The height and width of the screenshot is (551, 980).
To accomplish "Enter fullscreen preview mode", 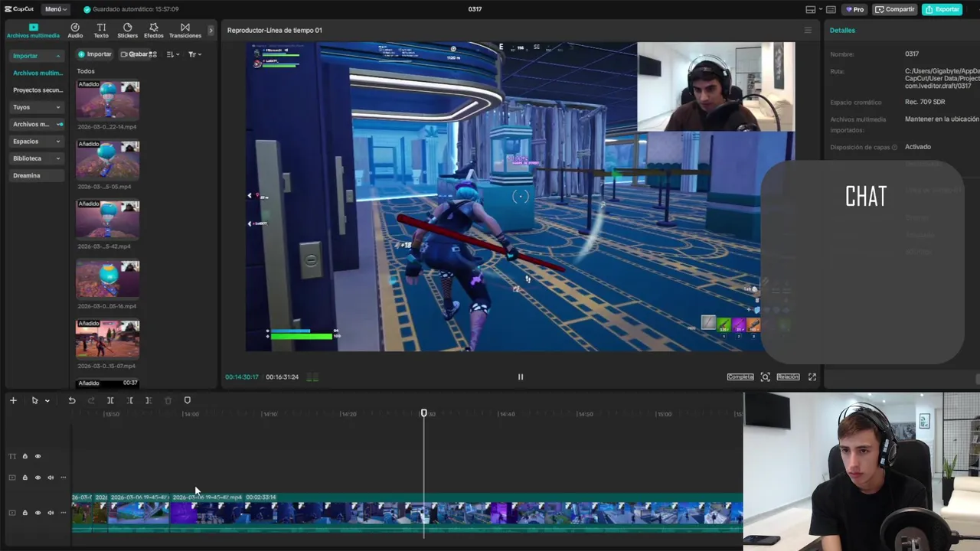I will coord(812,377).
